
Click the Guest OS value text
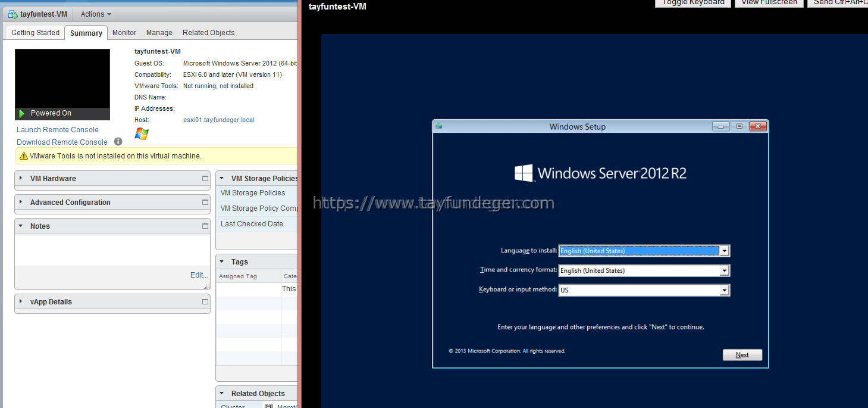[x=240, y=63]
